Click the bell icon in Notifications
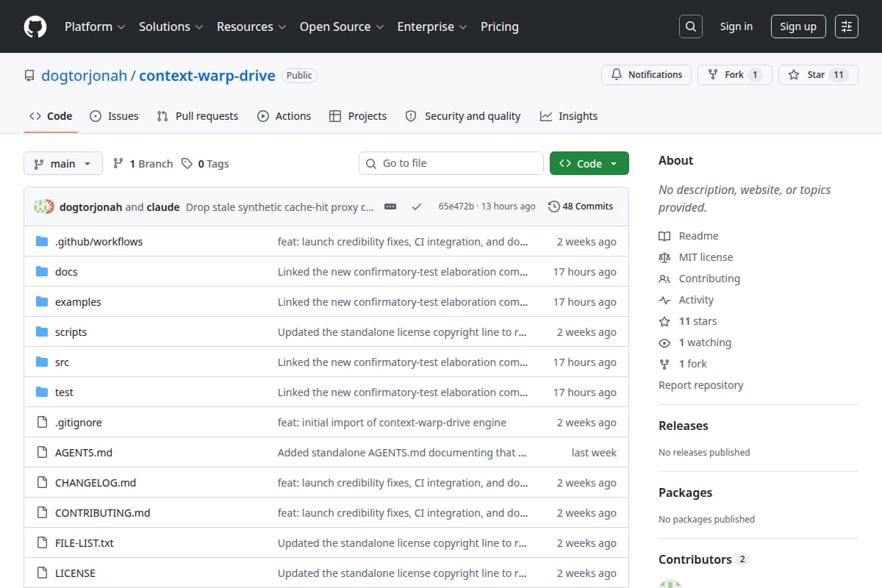Screen dimensions: 882x588 click(x=616, y=75)
